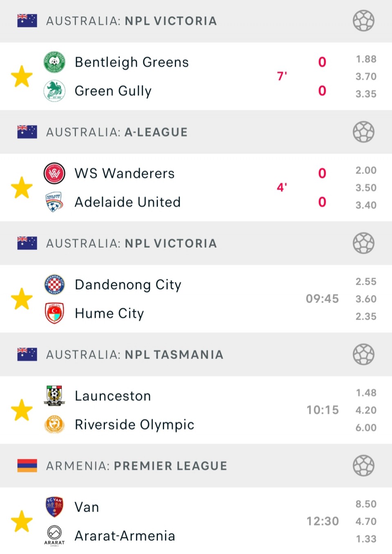Unfavorite the Bentleigh Greens match star

22,76
